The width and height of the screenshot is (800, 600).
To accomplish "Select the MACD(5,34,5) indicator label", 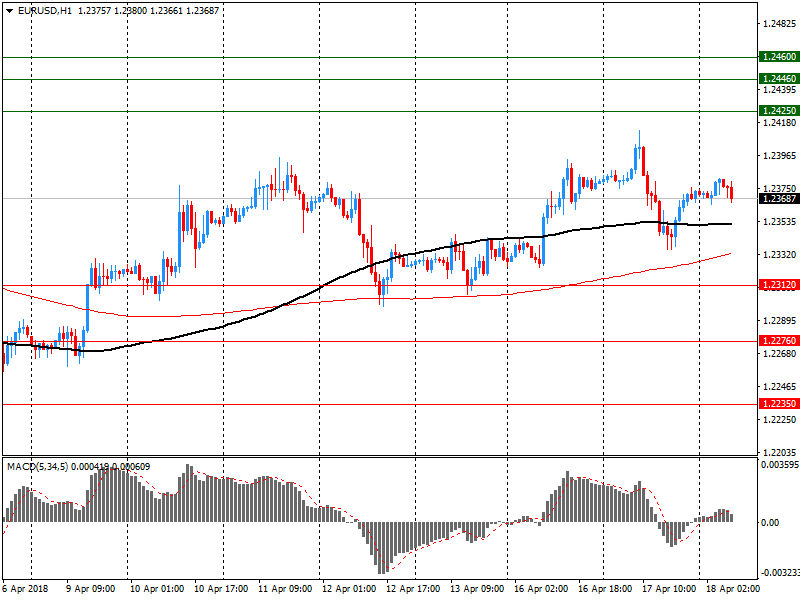I will coord(37,467).
